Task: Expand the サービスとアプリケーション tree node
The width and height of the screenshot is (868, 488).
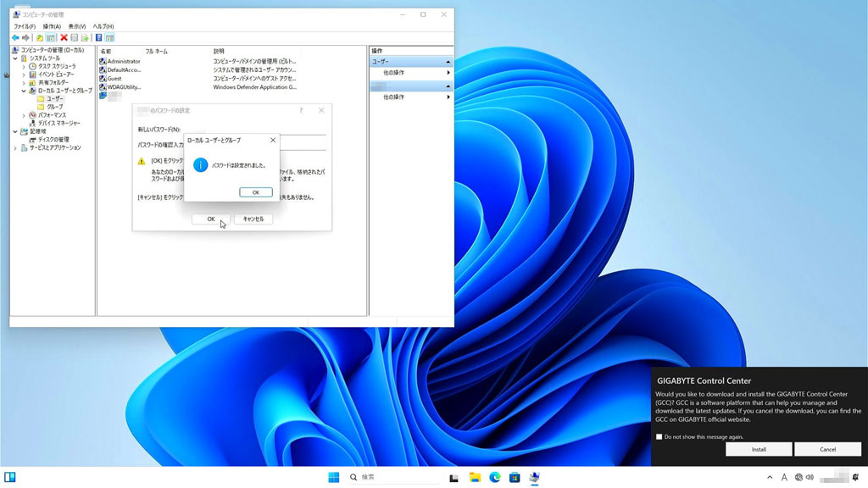Action: tap(16, 147)
